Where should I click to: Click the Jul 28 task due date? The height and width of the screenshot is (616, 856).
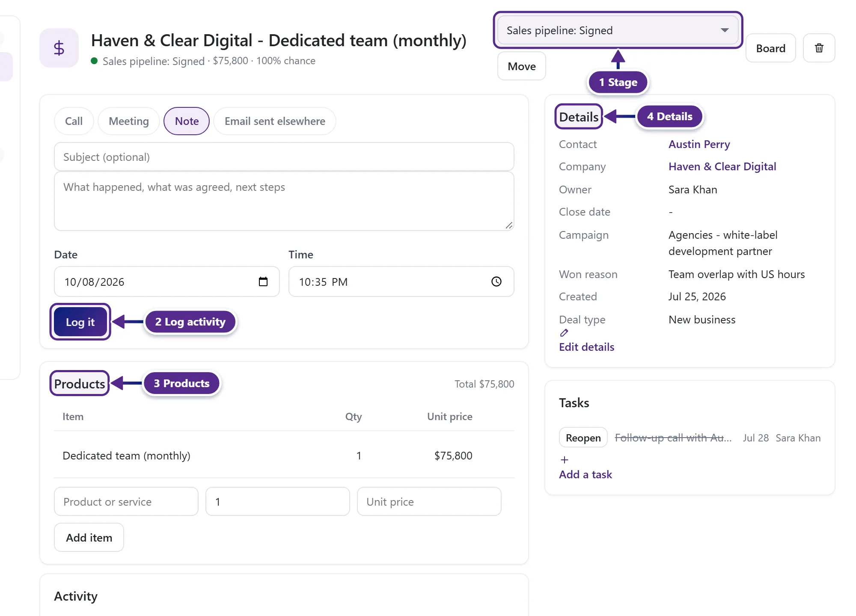point(756,438)
